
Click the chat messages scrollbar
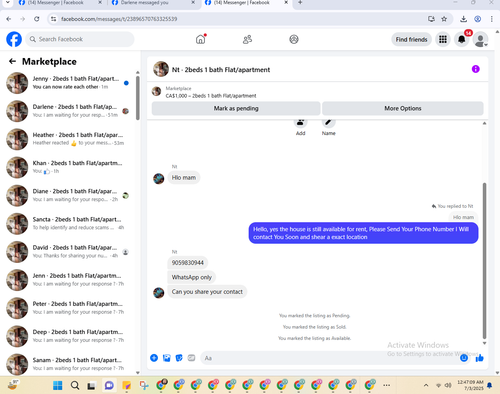pos(484,260)
